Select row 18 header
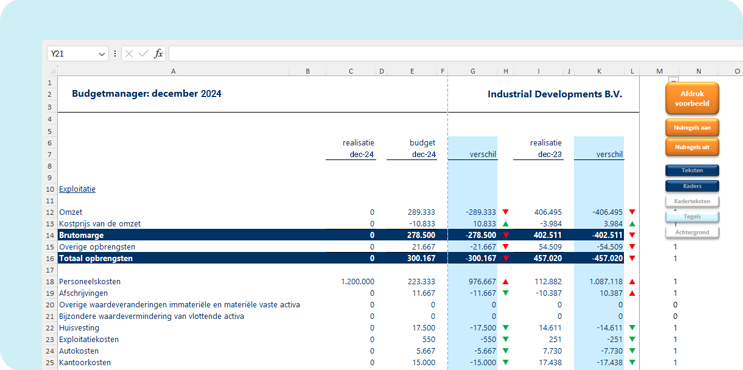 tap(49, 281)
